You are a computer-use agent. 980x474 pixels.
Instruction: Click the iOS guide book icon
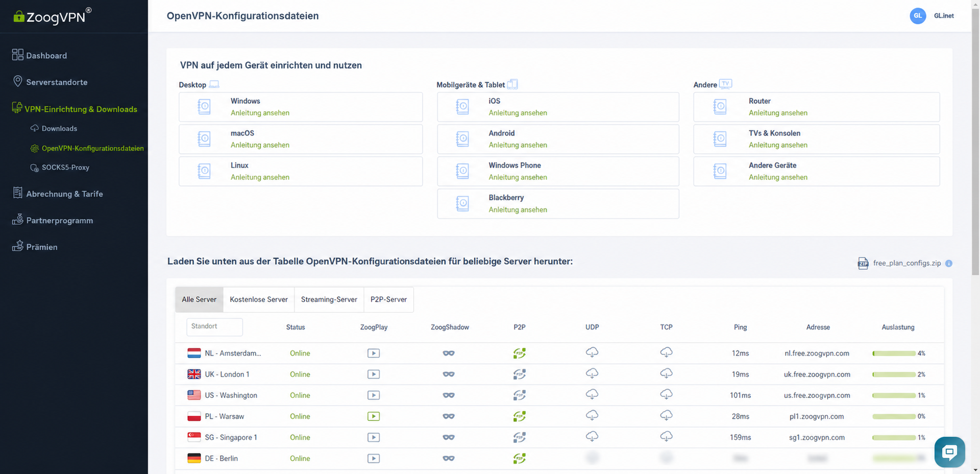pos(462,107)
